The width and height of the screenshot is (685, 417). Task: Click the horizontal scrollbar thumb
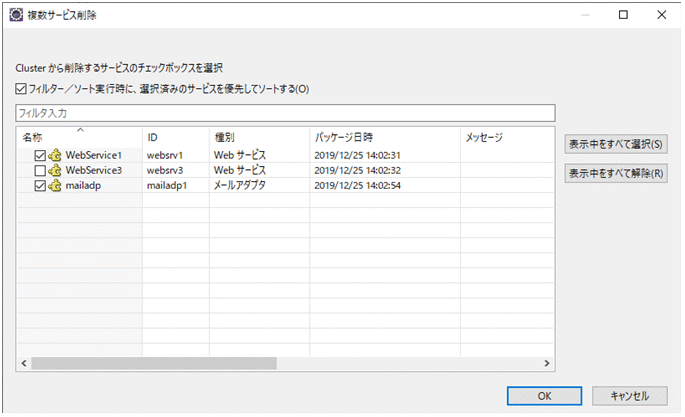click(x=154, y=363)
